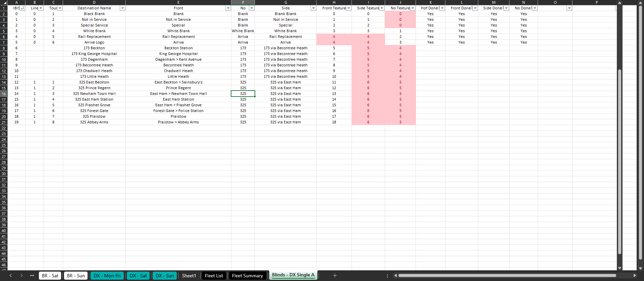Select the BR - Sat sheet tab
The image size is (644, 281).
tap(50, 276)
